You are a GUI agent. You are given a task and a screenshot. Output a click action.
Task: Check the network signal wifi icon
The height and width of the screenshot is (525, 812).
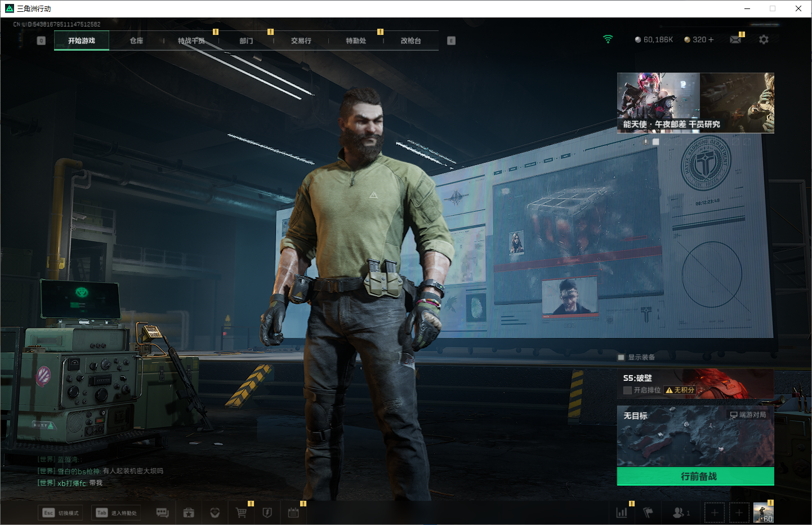pos(608,39)
